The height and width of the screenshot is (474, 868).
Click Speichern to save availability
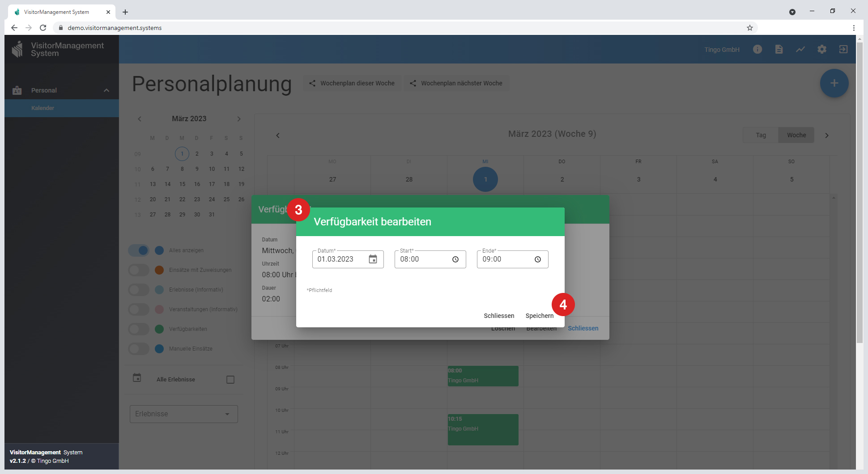click(539, 316)
